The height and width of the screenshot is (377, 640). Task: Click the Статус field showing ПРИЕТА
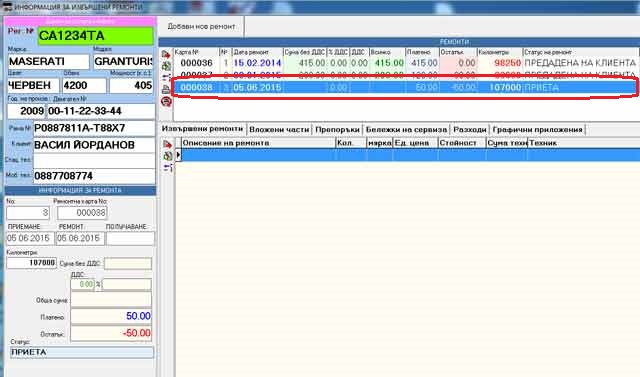(x=82, y=352)
